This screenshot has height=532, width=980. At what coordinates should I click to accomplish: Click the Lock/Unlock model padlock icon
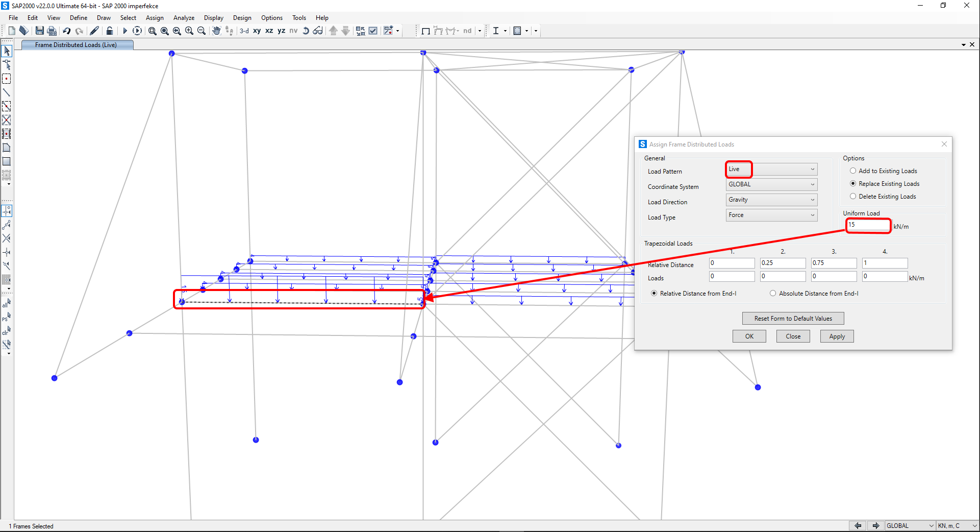(x=109, y=31)
